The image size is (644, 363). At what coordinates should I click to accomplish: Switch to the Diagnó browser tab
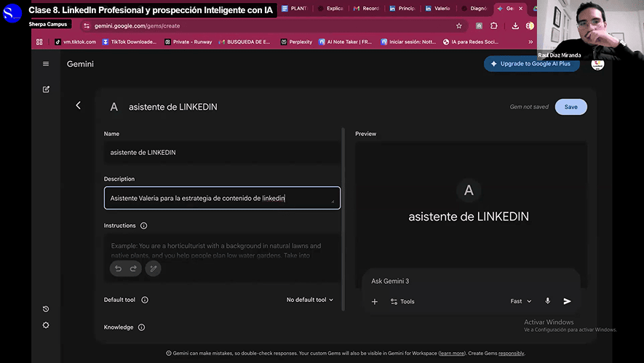coord(474,8)
